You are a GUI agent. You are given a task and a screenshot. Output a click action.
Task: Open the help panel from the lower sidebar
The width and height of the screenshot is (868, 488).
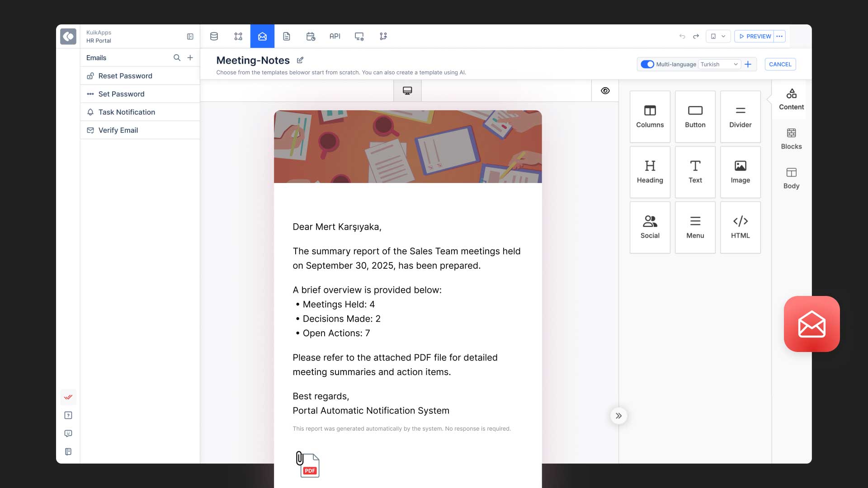pyautogui.click(x=68, y=415)
